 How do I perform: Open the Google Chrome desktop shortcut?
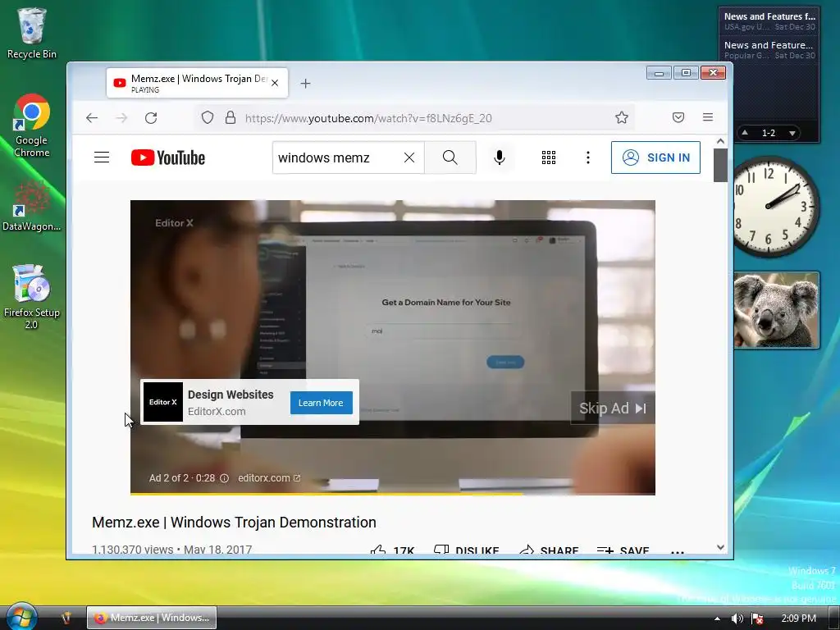(32, 126)
